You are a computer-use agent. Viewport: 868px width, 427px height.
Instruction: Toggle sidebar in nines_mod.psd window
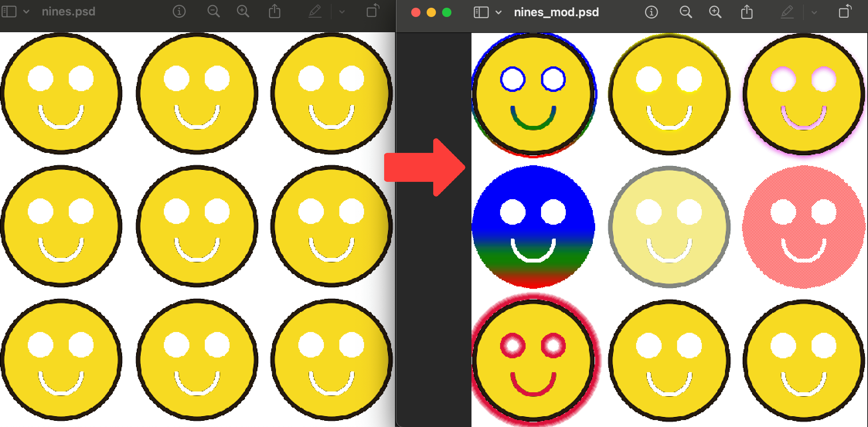coord(481,12)
